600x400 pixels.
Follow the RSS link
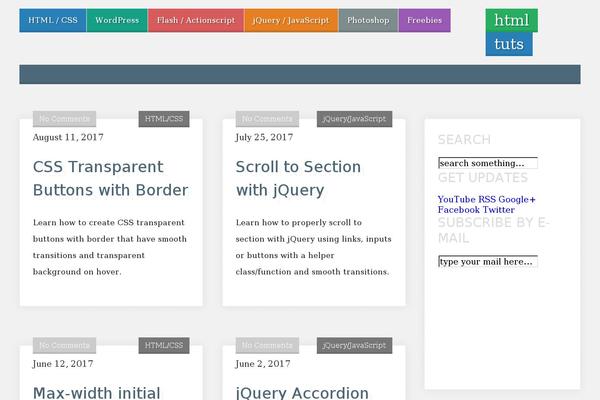click(487, 199)
